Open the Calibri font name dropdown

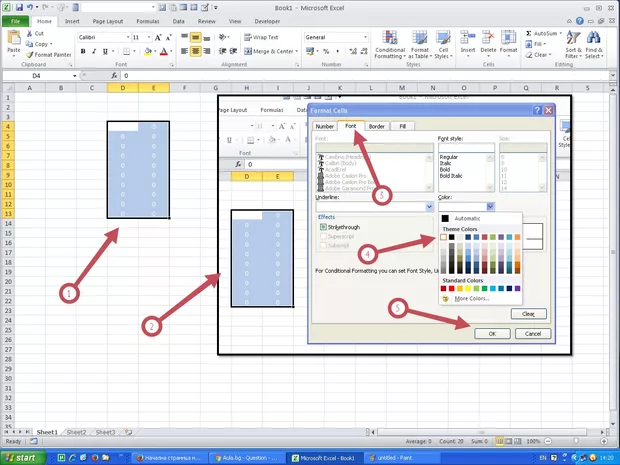[128, 37]
